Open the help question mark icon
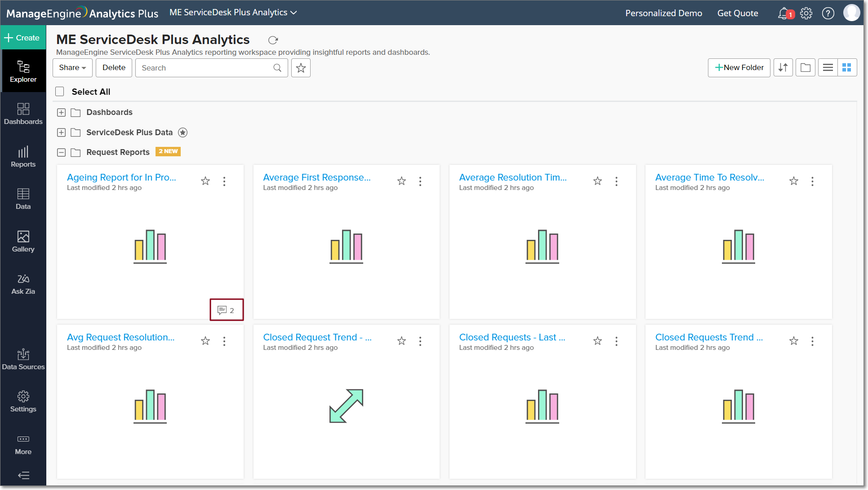This screenshot has width=868, height=490. click(828, 13)
